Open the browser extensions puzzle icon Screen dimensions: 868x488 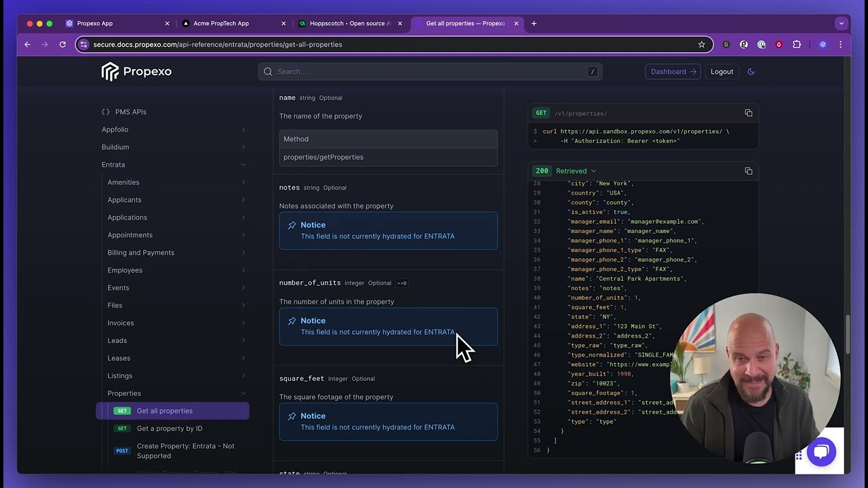797,44
